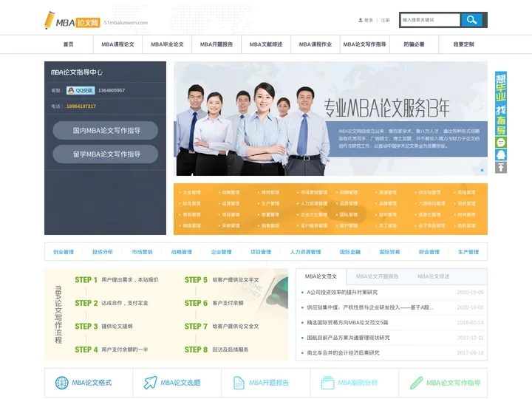Open the arrow icon for MBA论文选题
Screen dimensions: 532x399
pyautogui.click(x=150, y=383)
